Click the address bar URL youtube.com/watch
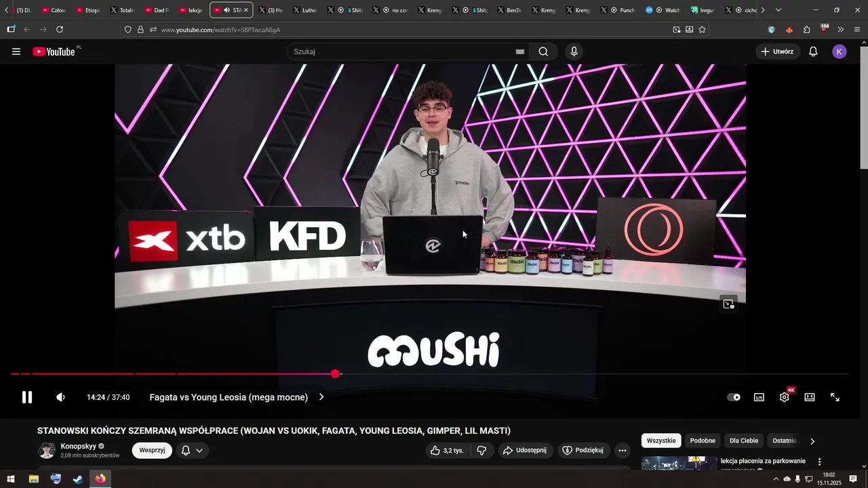The height and width of the screenshot is (488, 868). tap(220, 30)
